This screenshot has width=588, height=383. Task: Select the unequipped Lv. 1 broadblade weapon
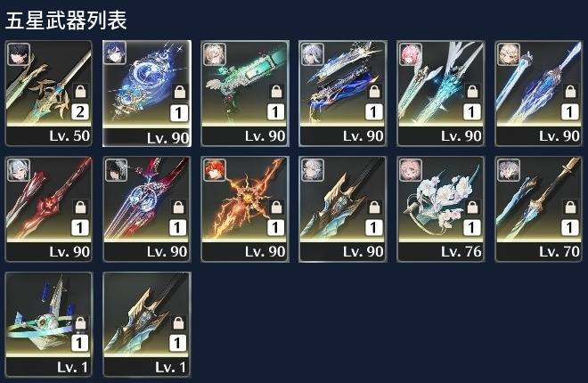coord(147,324)
